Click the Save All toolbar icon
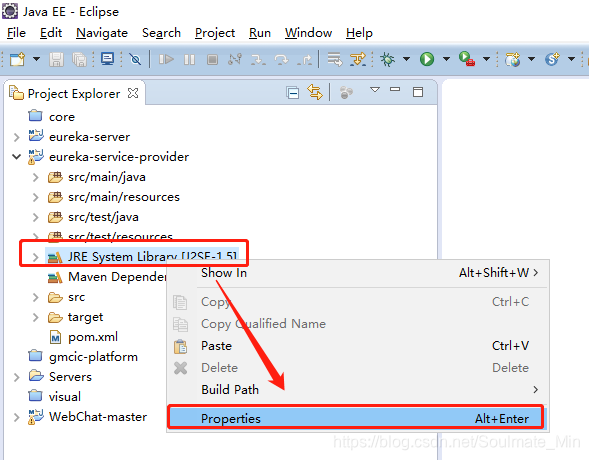 (80, 59)
